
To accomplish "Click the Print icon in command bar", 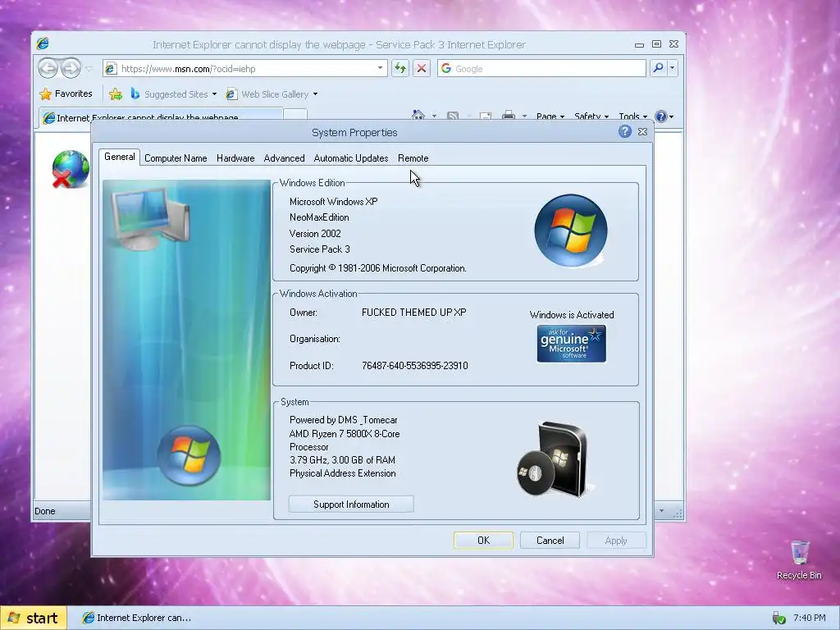I will (x=509, y=116).
